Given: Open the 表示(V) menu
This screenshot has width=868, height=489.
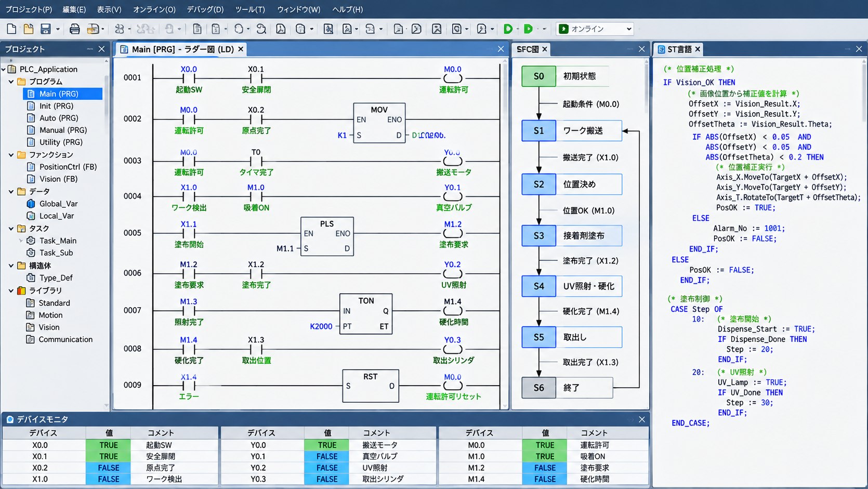Looking at the screenshot, I should [x=109, y=9].
